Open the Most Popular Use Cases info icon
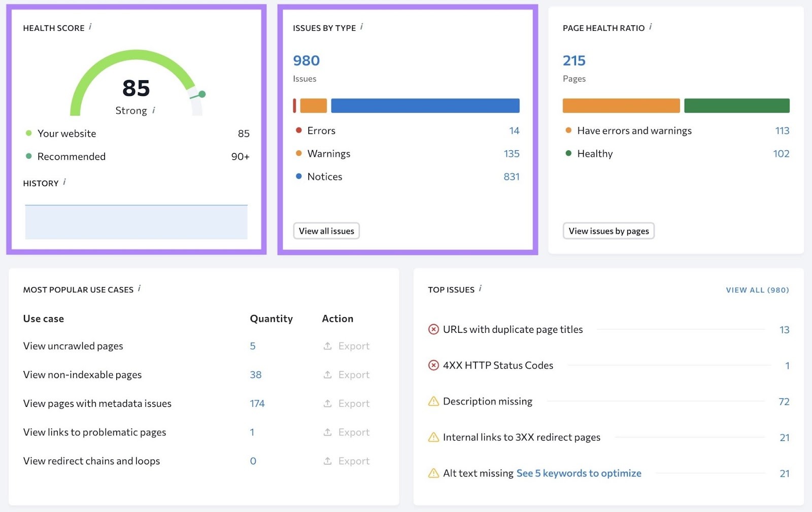The image size is (812, 512). 140,288
